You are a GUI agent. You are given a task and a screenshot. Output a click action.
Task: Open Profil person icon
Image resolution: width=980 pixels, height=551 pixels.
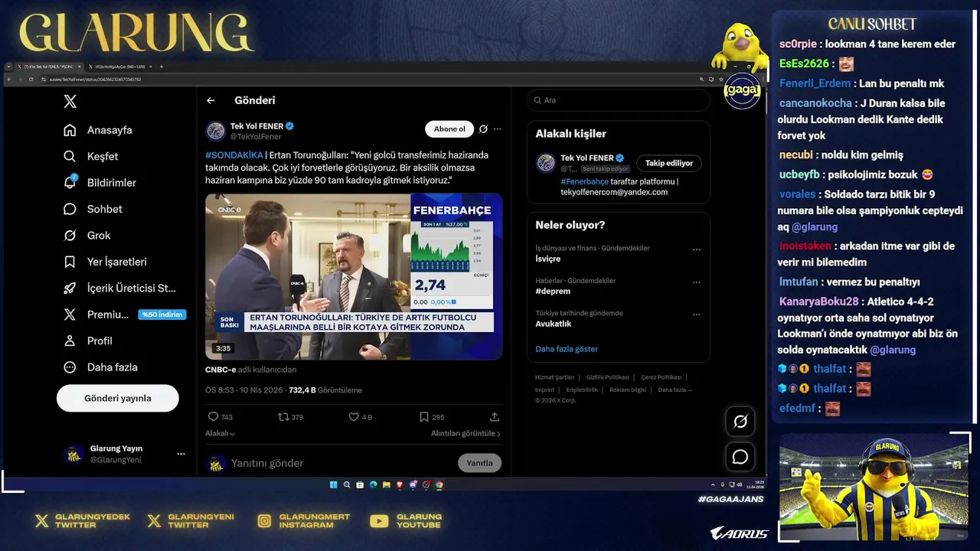point(70,341)
